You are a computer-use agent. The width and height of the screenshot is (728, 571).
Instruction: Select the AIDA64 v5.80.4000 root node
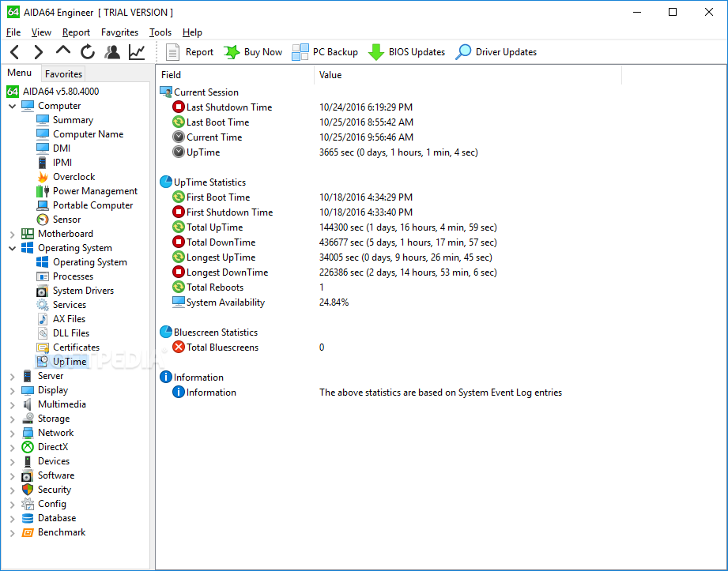pyautogui.click(x=53, y=92)
